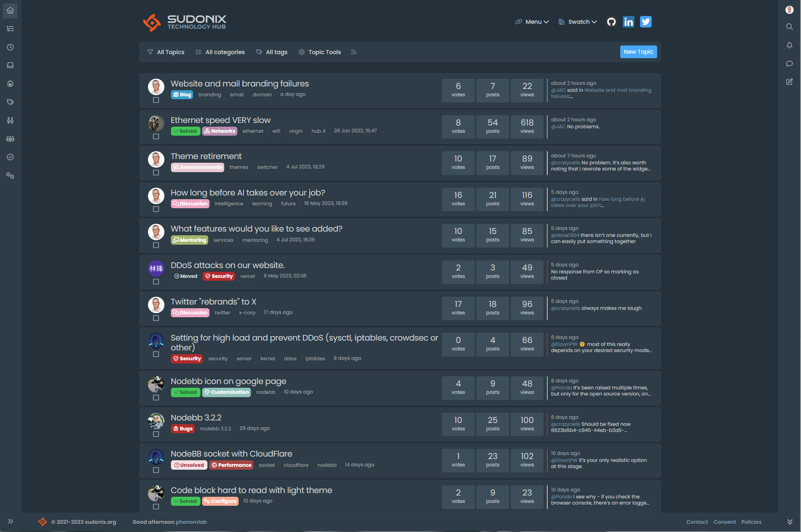Select the Theme retirement topic checkbox

(x=156, y=173)
